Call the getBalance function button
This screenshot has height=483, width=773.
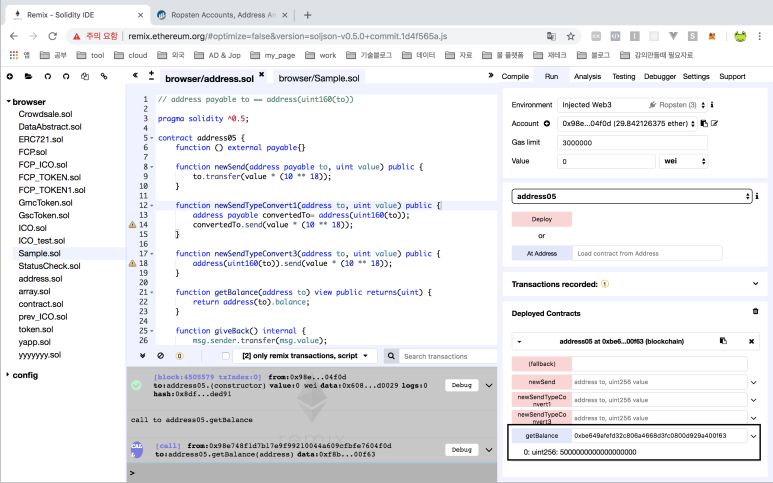tap(541, 436)
